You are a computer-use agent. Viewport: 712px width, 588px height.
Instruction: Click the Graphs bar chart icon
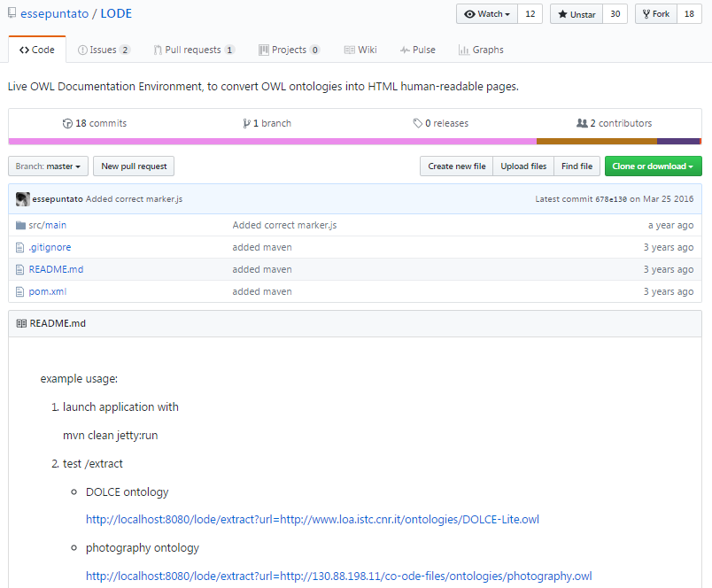coord(464,50)
